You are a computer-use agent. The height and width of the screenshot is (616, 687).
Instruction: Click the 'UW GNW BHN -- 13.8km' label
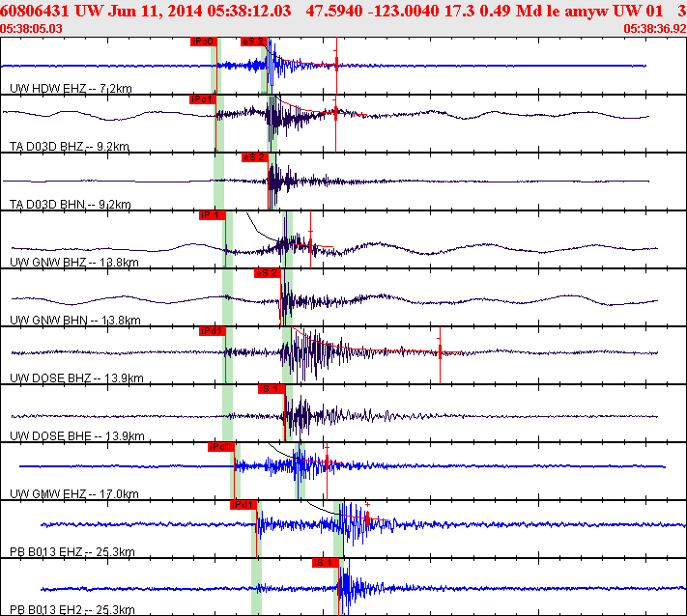[75, 320]
